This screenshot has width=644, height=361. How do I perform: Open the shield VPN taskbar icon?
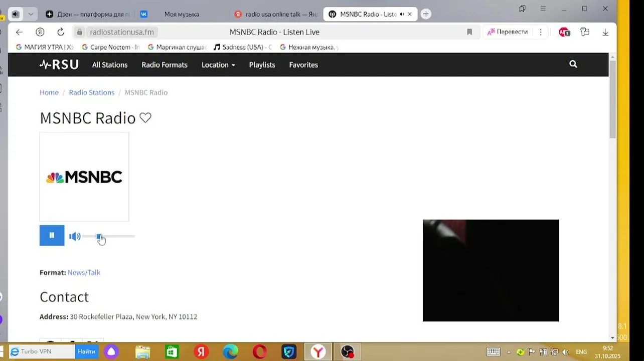coord(289,352)
